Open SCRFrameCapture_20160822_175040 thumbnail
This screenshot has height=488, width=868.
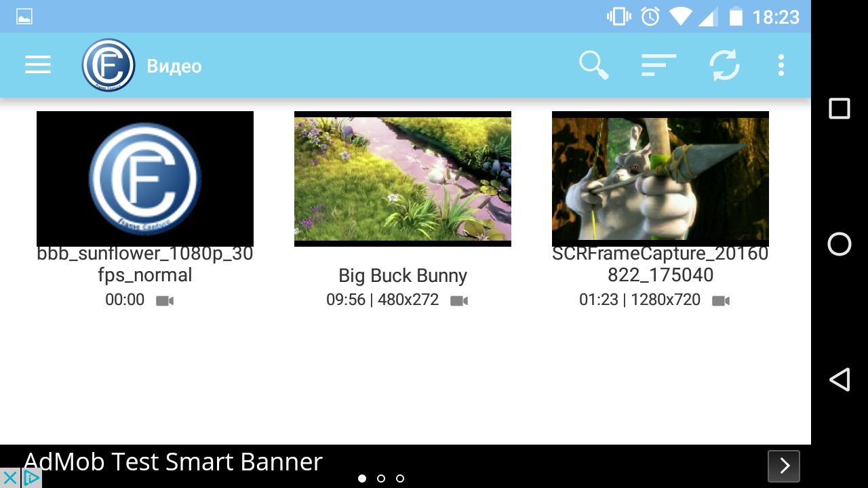click(x=660, y=179)
